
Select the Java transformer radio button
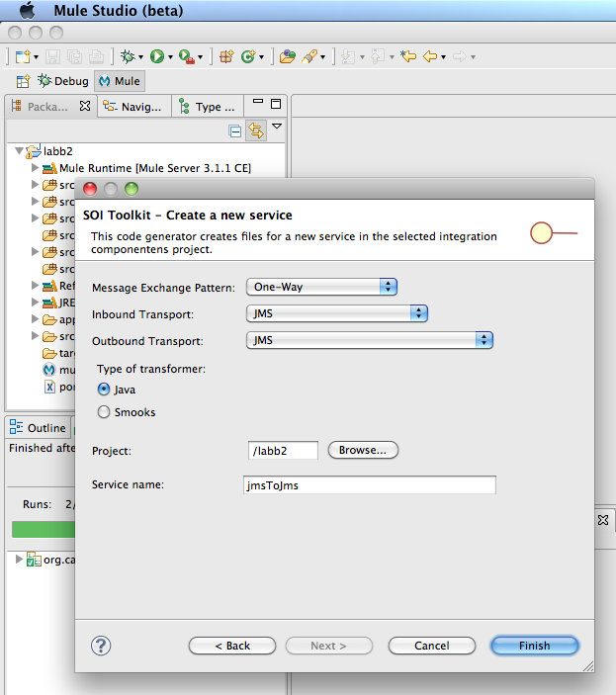104,390
